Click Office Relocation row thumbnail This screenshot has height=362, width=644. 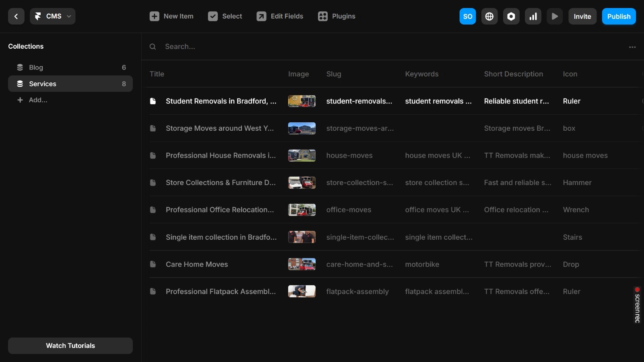coord(302,210)
